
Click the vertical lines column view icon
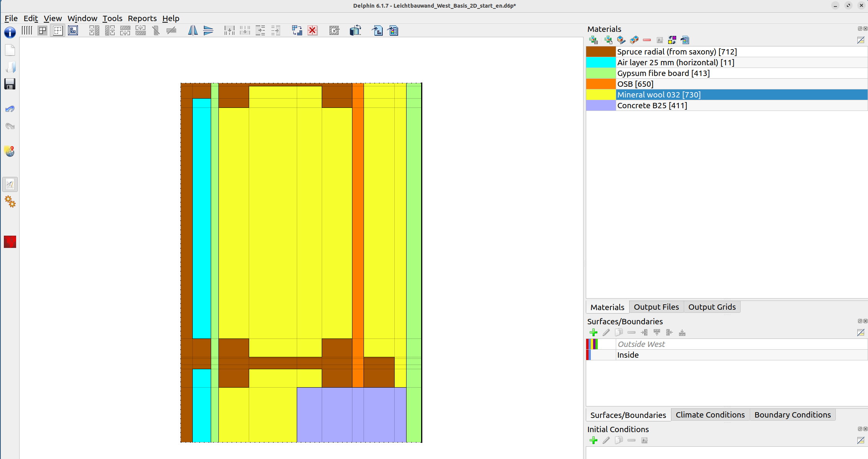coord(27,30)
